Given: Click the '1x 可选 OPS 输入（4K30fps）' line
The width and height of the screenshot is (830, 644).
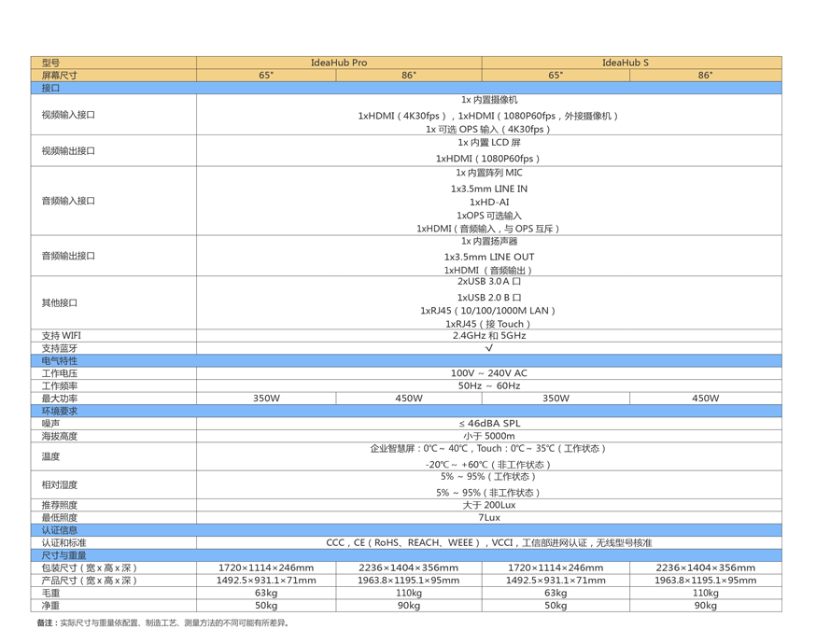Looking at the screenshot, I should tap(488, 129).
